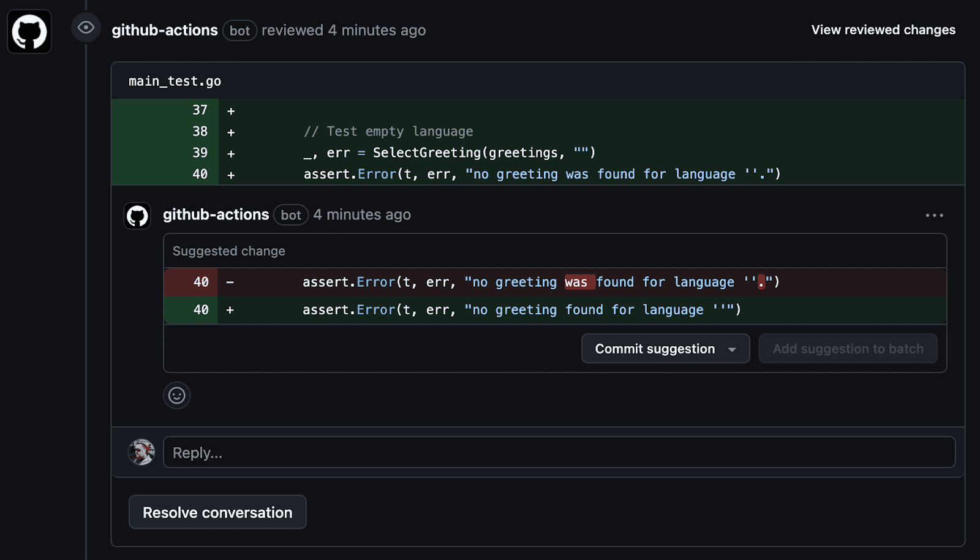The image size is (980, 560).
Task: Select line number 38 in the diff
Action: tap(200, 132)
